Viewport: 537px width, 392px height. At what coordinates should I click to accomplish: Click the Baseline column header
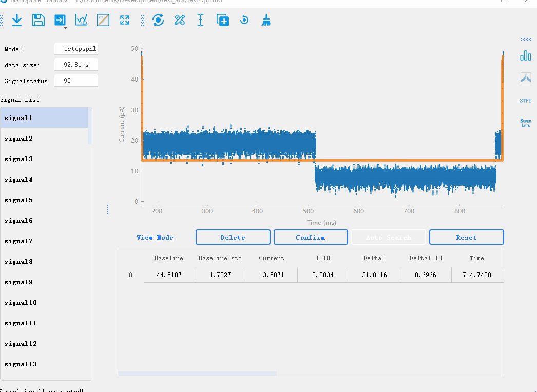(x=169, y=258)
